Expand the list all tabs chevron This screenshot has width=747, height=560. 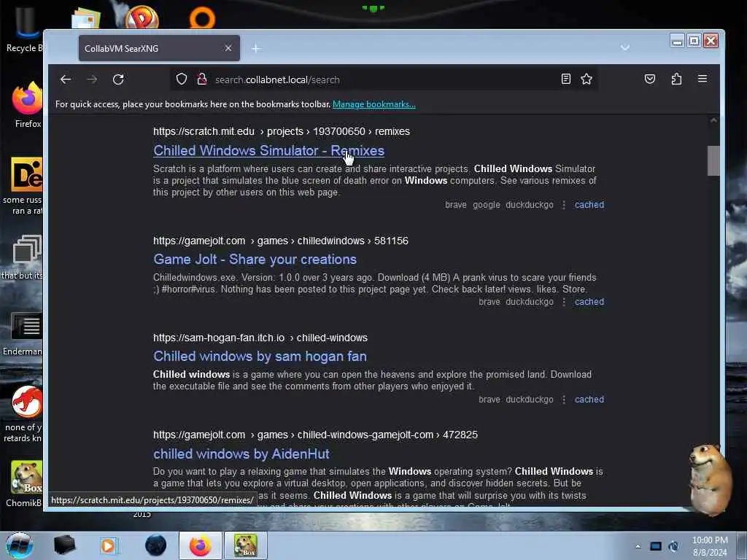pyautogui.click(x=625, y=47)
